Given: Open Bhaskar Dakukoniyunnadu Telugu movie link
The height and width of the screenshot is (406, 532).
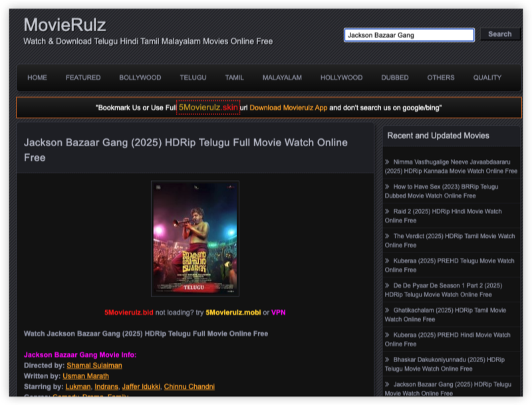Looking at the screenshot, I should (444, 364).
